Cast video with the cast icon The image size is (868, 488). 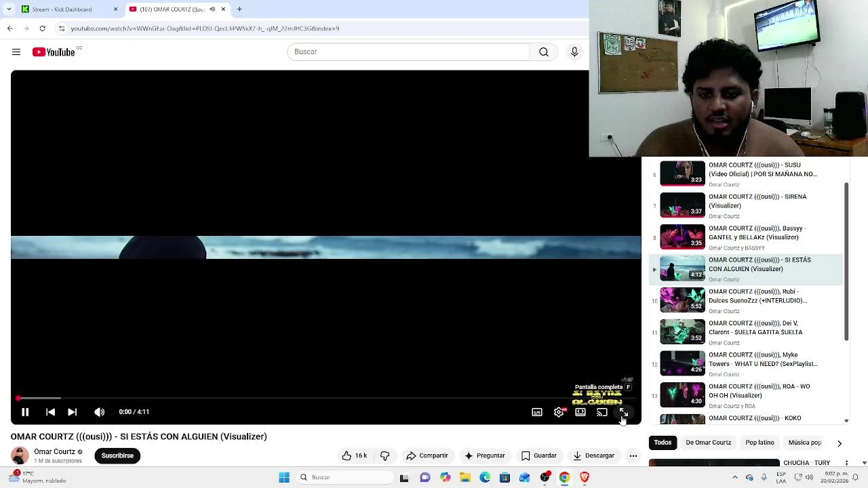(x=602, y=412)
